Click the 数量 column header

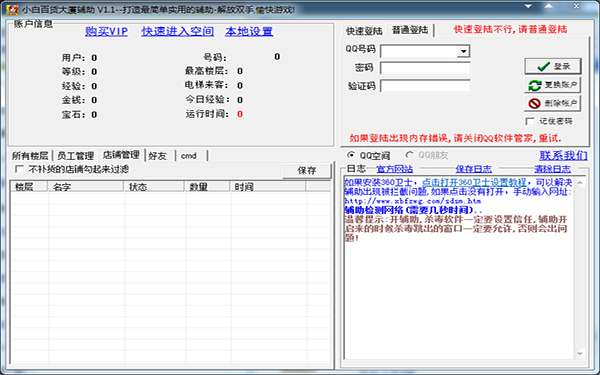coord(207,187)
